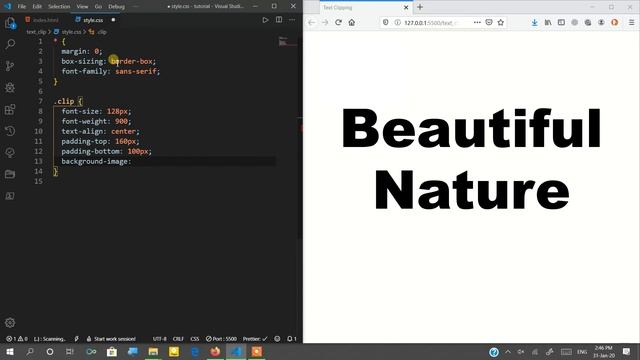Viewport: 640px width, 360px height.
Task: Click the Firefox forward arrow
Action: click(325, 22)
